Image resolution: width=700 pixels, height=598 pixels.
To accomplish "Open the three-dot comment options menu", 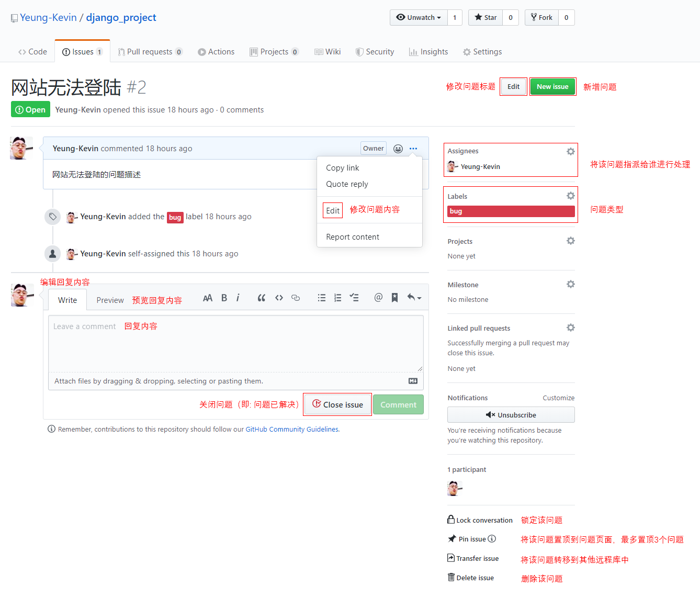I will pyautogui.click(x=413, y=149).
